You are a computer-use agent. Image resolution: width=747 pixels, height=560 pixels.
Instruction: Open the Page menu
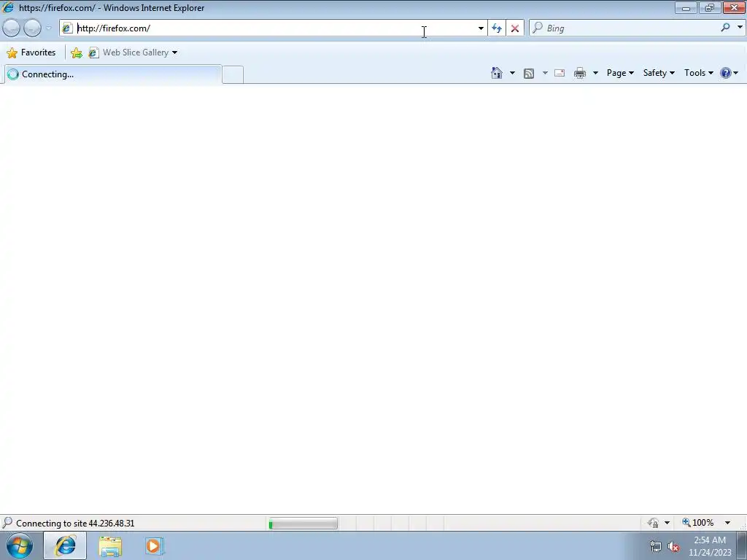[x=620, y=73]
